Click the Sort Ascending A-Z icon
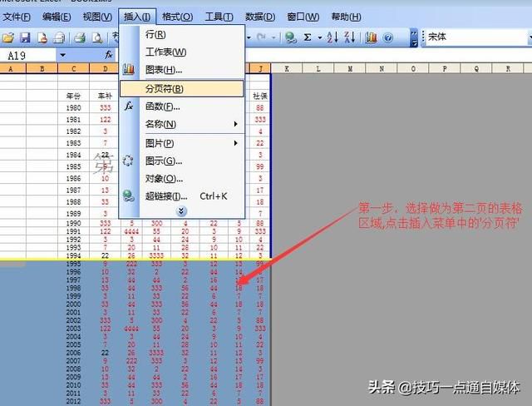 coord(332,37)
